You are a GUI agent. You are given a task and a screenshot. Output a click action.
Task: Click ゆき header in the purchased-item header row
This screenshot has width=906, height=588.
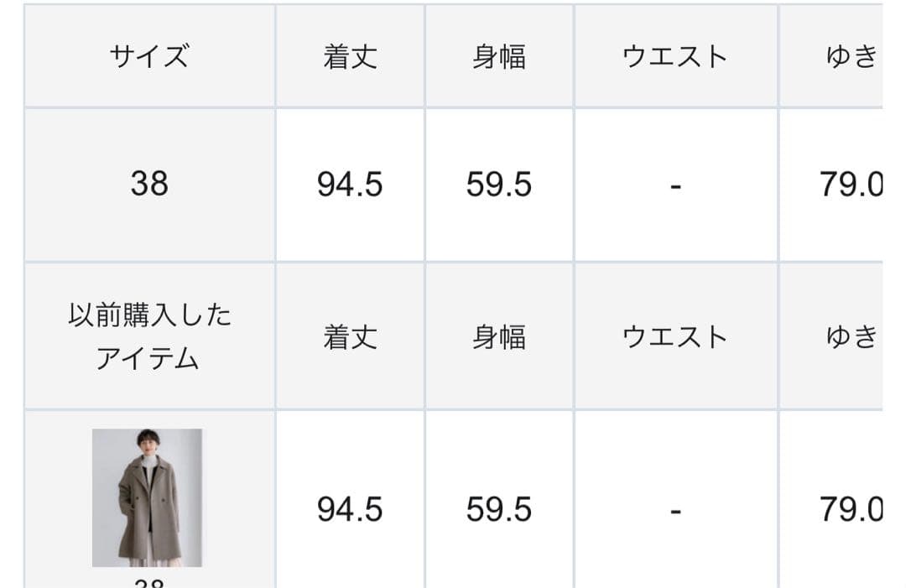(851, 337)
